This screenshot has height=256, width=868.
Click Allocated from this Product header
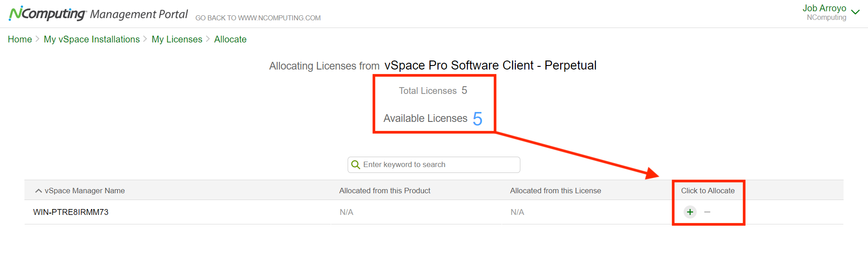(385, 191)
